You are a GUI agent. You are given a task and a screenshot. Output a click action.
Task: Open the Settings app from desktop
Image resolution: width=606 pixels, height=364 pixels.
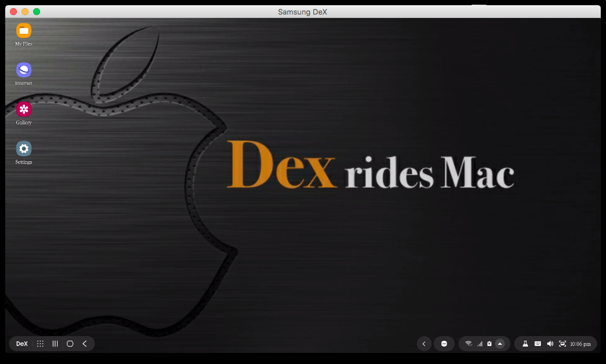click(24, 149)
